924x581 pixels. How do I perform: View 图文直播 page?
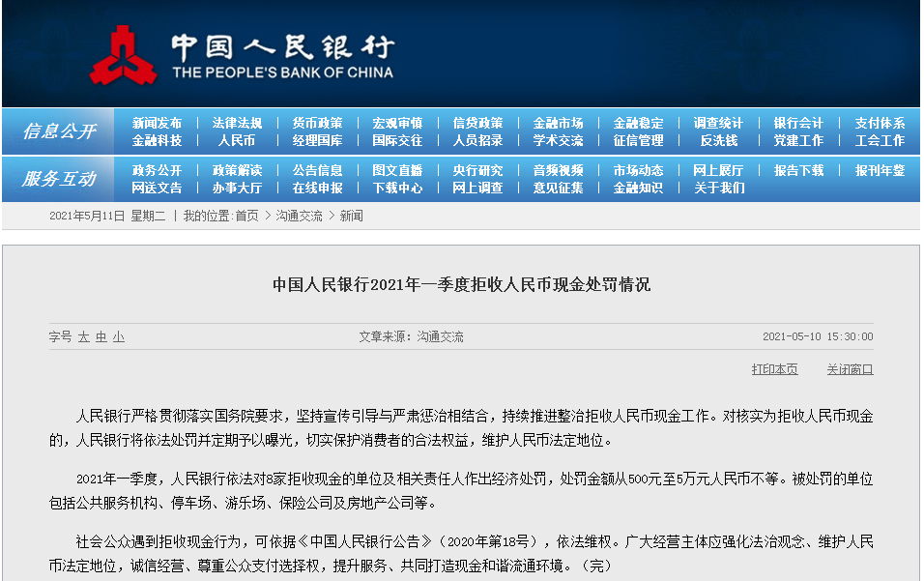tap(397, 170)
